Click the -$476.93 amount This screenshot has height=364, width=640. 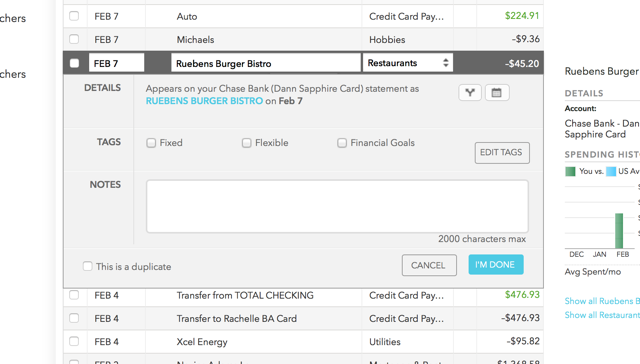coord(520,318)
